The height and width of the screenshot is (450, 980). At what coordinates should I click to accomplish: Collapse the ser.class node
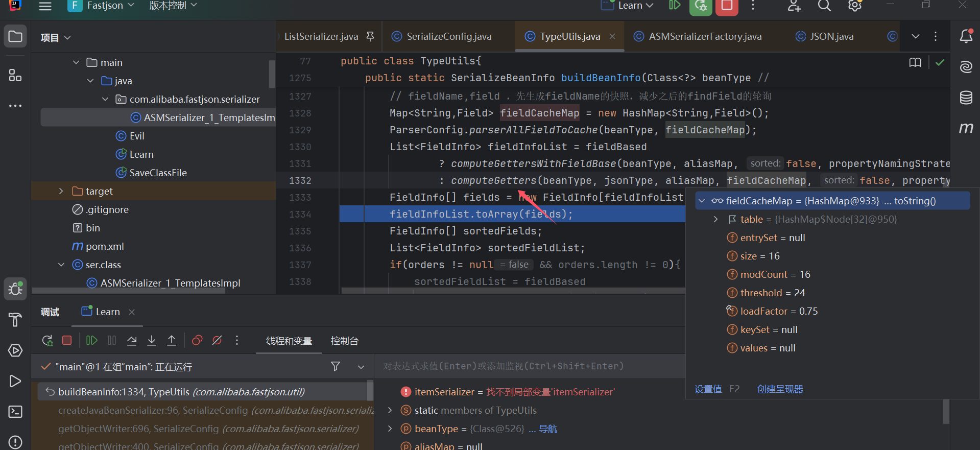pos(61,265)
